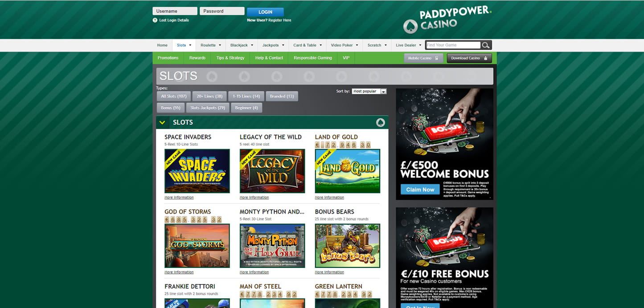Filter by Bonus (55) slots
This screenshot has width=644, height=308.
170,108
